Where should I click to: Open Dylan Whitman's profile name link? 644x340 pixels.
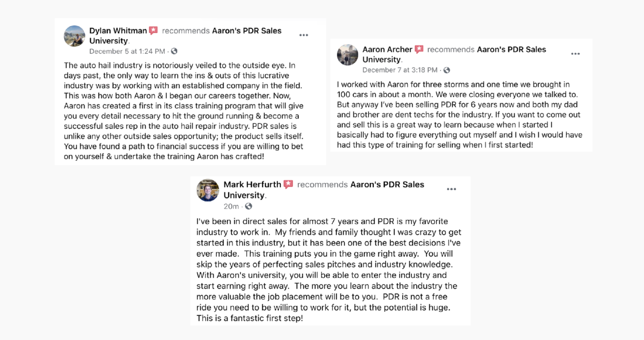pyautogui.click(x=118, y=30)
